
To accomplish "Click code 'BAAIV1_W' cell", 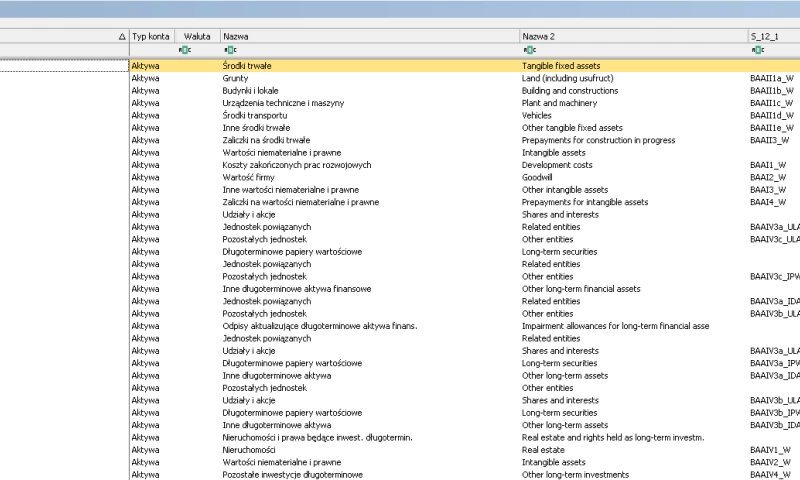I will point(770,450).
